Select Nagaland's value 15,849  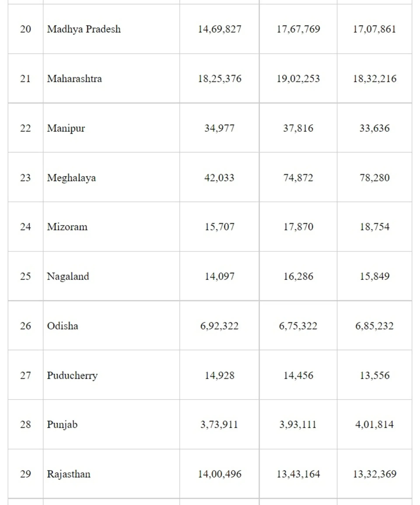374,276
